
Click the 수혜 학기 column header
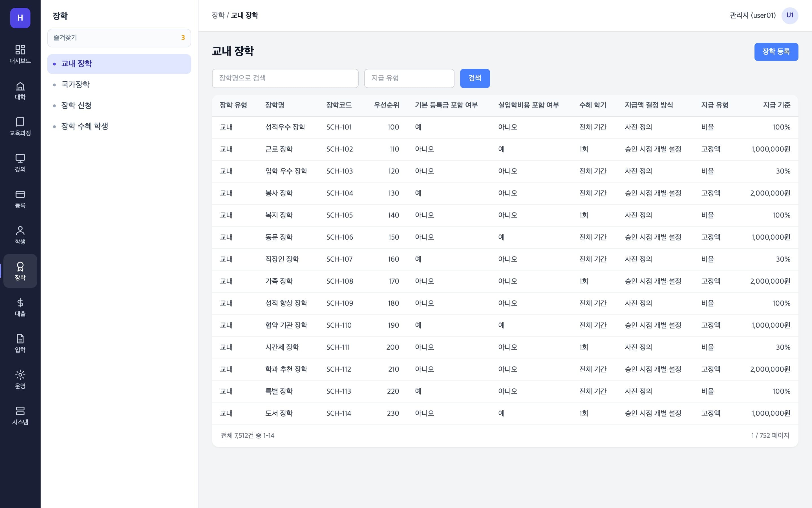coord(593,105)
